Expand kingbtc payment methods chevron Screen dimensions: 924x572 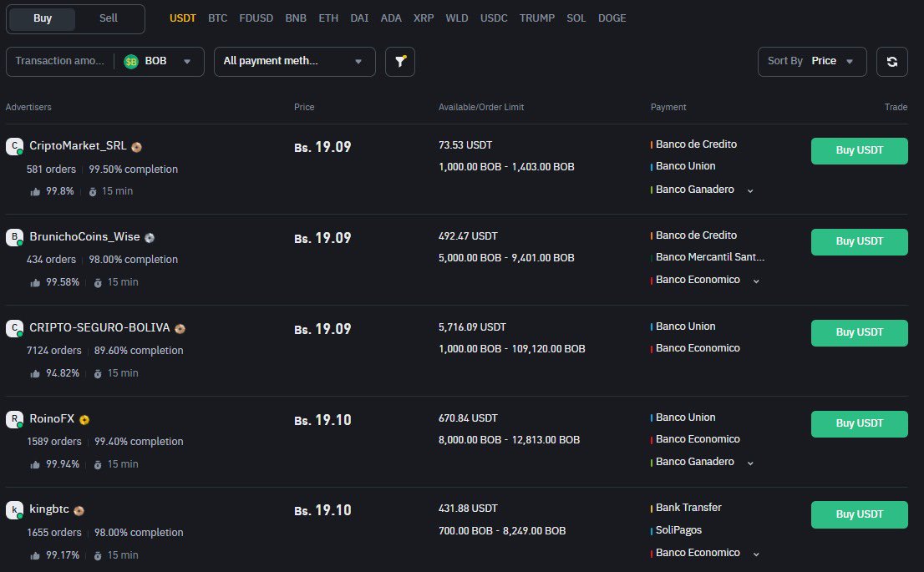756,554
